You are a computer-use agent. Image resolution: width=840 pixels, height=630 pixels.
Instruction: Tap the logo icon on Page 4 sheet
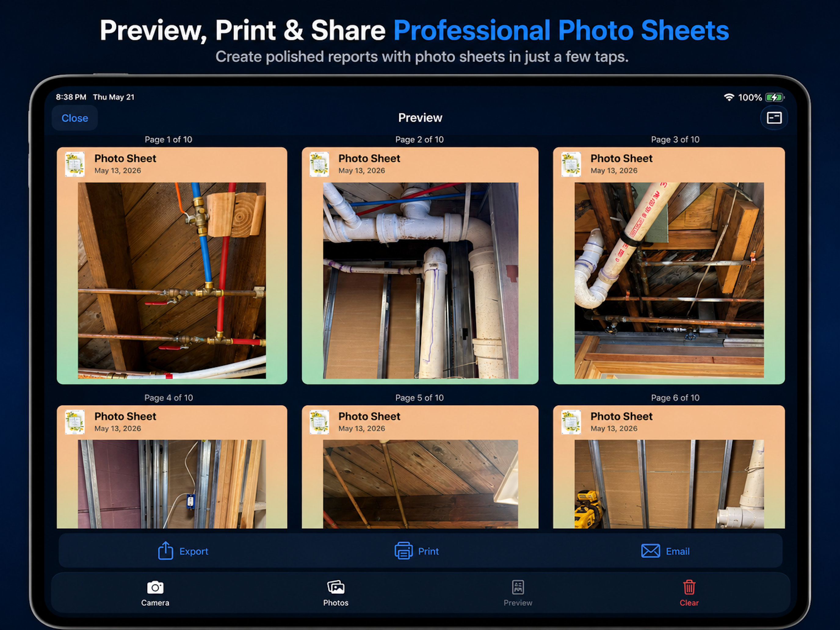[75, 422]
